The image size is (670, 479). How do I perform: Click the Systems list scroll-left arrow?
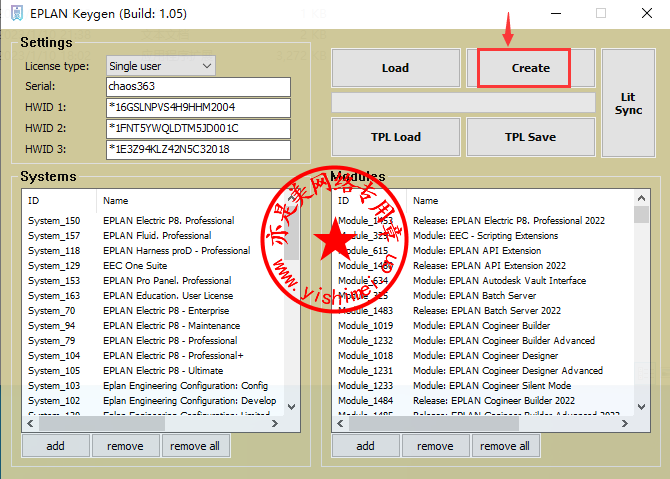pyautogui.click(x=30, y=423)
